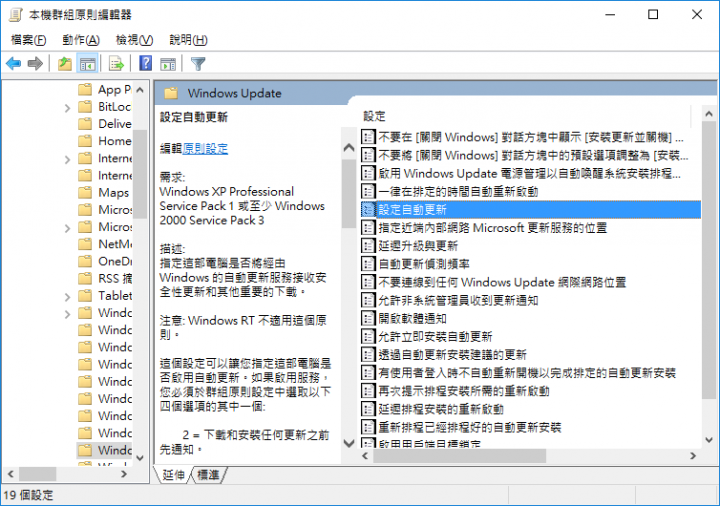Click the tree pane scroll left arrow

coord(11,474)
